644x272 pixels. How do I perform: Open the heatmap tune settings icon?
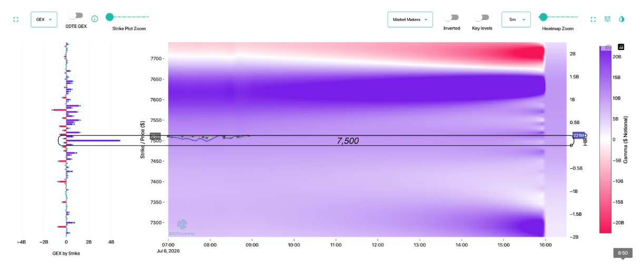tap(607, 19)
